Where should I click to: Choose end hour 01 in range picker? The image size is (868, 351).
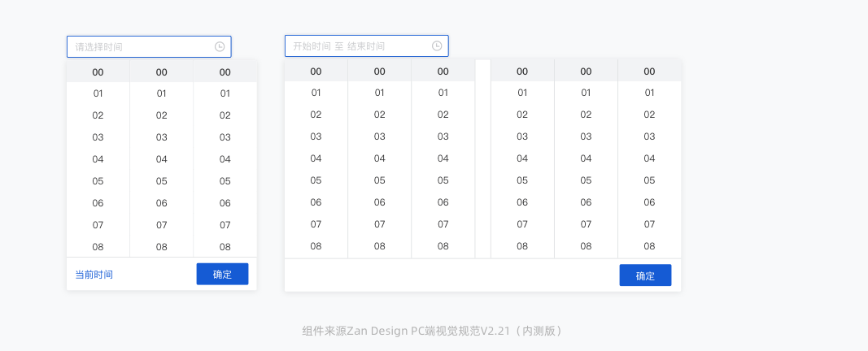pyautogui.click(x=522, y=93)
